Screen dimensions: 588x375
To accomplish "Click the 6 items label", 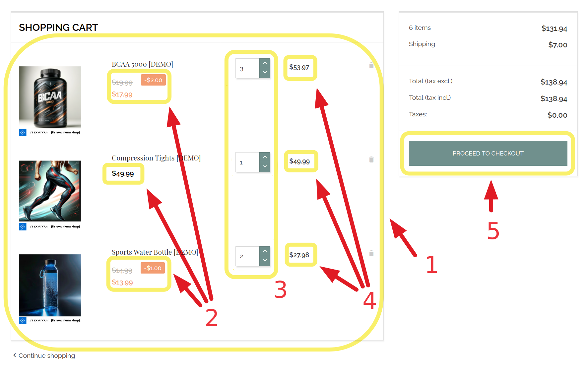I will coord(420,28).
